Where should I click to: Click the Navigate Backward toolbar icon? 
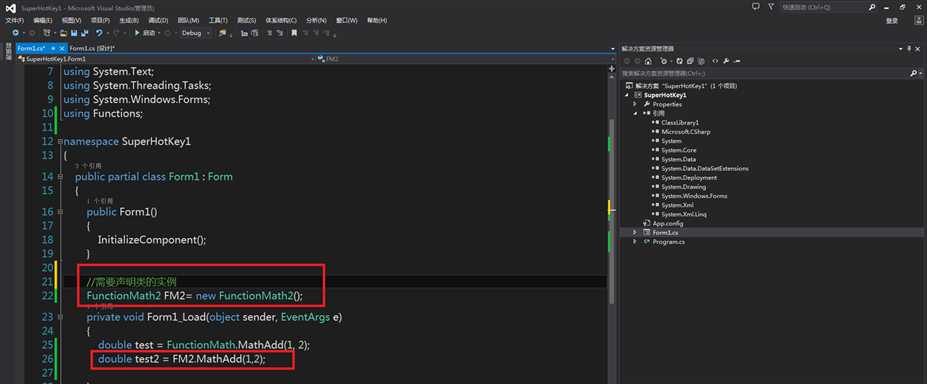coord(15,33)
